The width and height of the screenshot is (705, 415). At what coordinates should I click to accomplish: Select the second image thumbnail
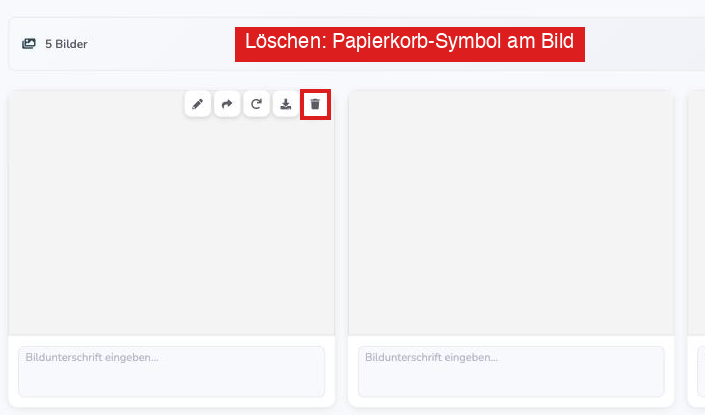click(x=511, y=213)
